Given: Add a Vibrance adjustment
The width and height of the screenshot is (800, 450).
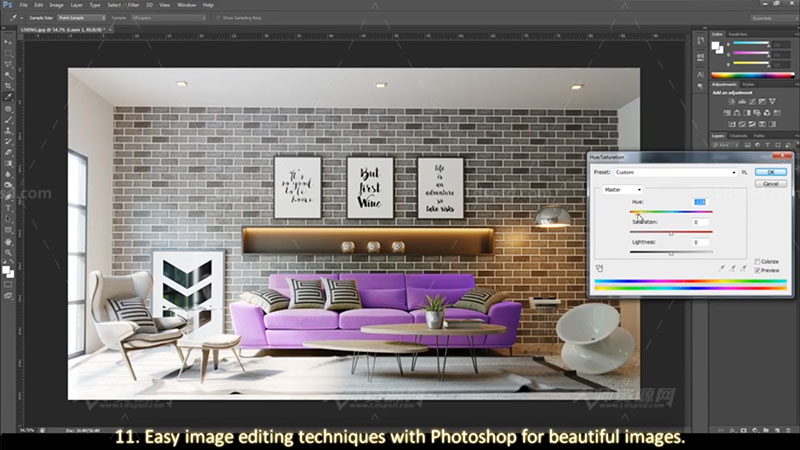Looking at the screenshot, I should coord(772,102).
